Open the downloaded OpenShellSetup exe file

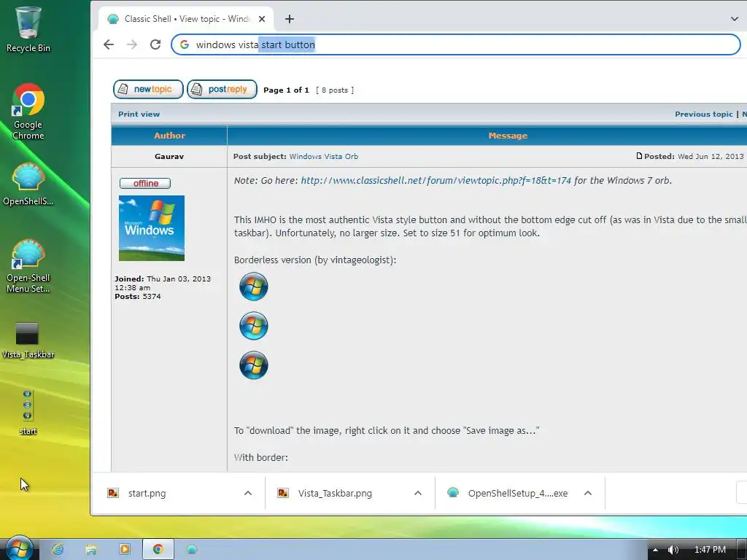coord(518,494)
